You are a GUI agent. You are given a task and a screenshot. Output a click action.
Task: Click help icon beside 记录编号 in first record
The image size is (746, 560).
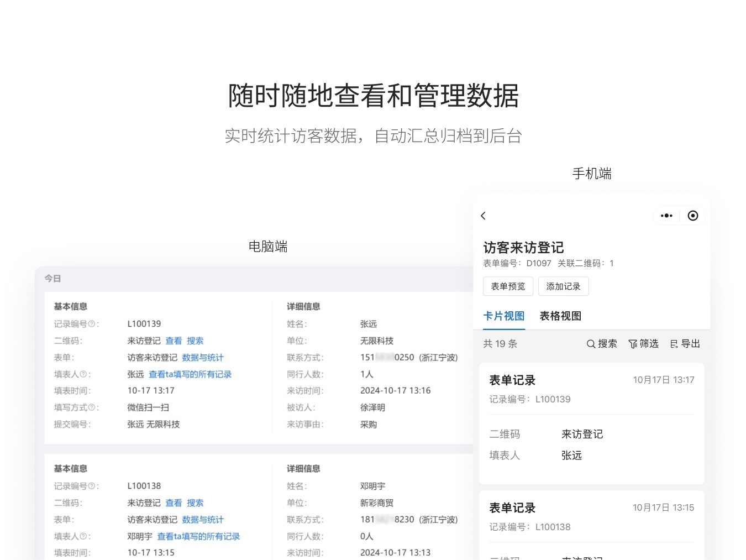[91, 324]
